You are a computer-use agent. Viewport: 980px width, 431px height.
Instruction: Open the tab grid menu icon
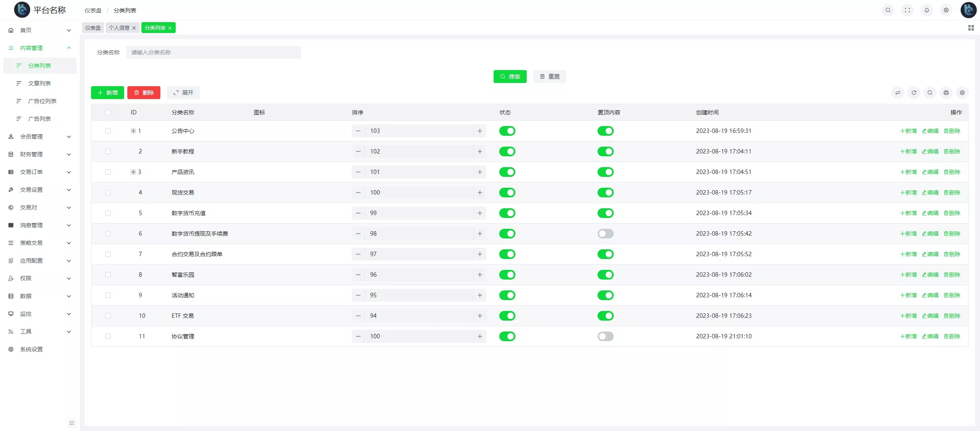[x=971, y=28]
